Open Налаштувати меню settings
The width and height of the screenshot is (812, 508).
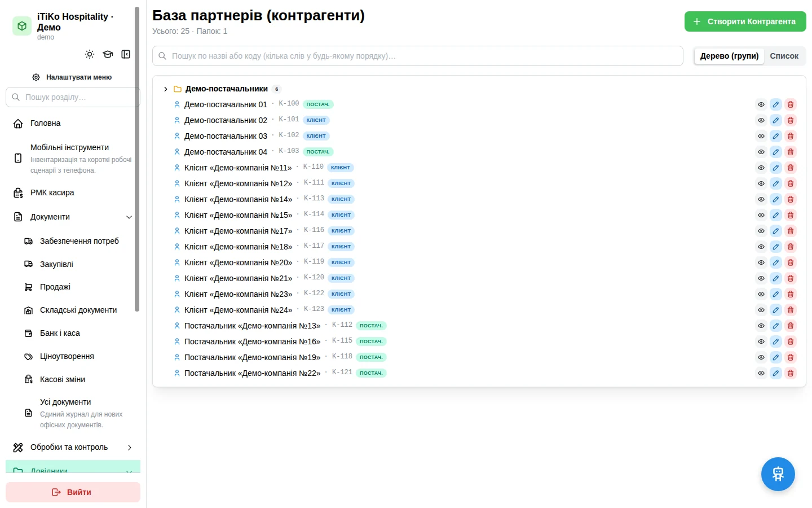coord(72,77)
